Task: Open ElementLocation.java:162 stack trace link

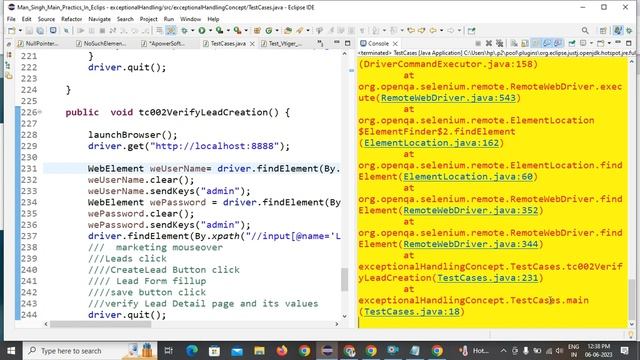Action: (431, 143)
